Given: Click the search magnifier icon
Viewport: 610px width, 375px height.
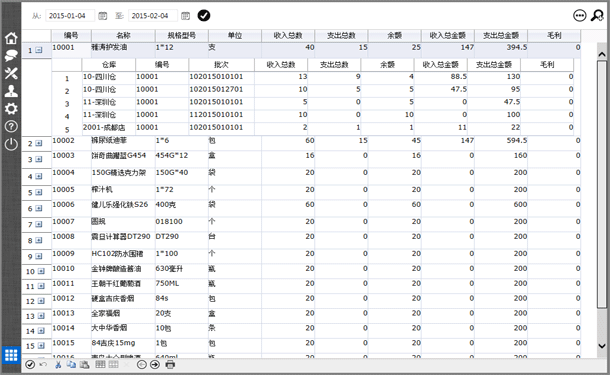Looking at the screenshot, I should tap(597, 16).
